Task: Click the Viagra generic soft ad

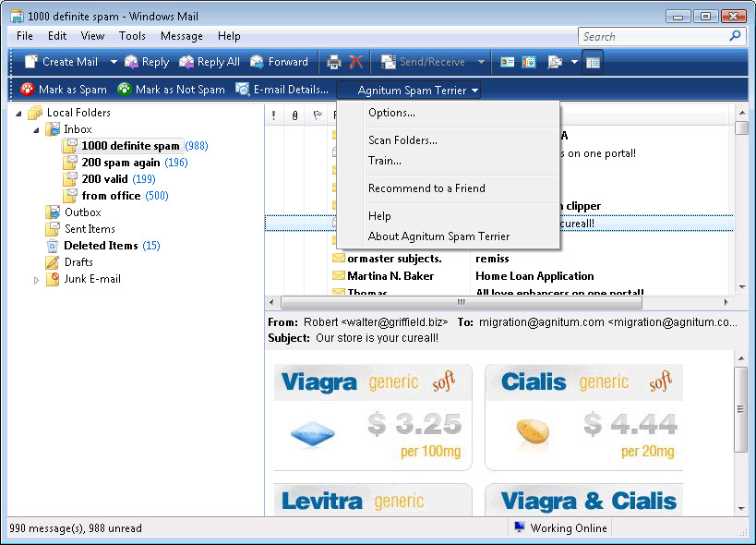Action: pyautogui.click(x=373, y=418)
